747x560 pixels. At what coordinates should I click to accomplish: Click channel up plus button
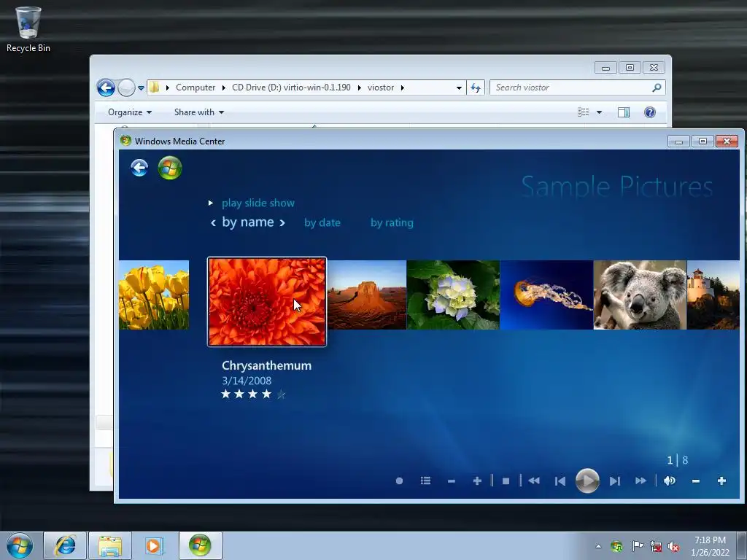[x=477, y=481]
